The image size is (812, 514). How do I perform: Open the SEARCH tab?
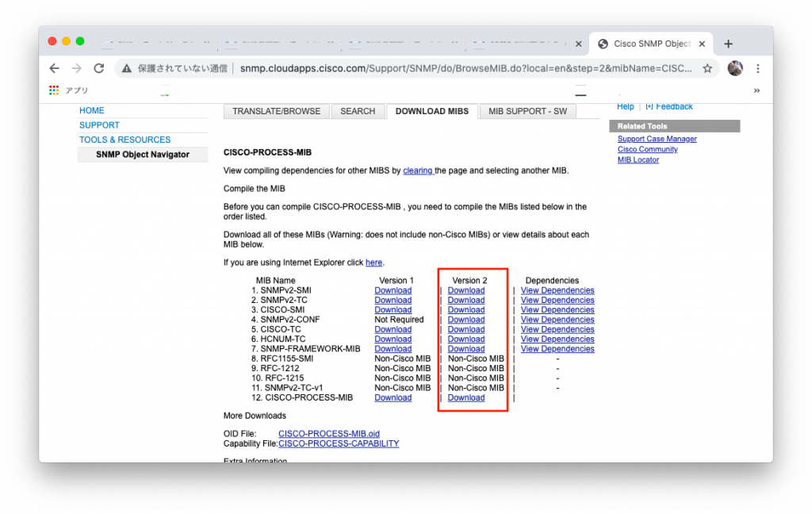[x=358, y=111]
